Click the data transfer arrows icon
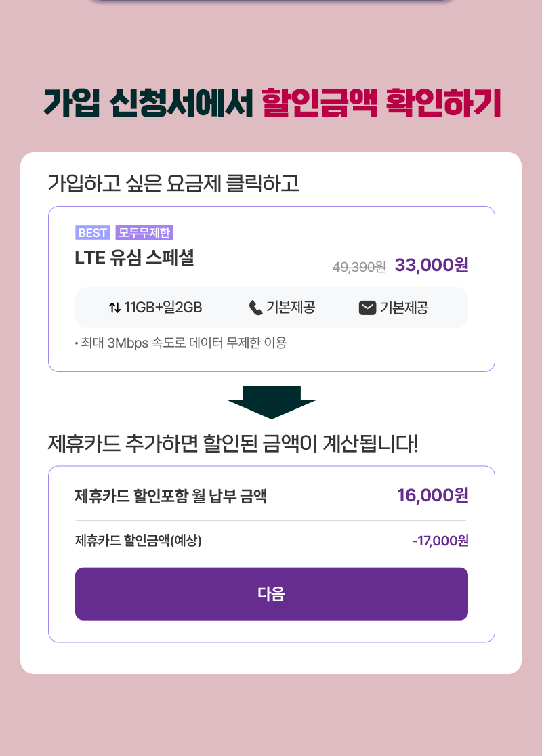Viewport: 542px width, 756px height. (114, 308)
